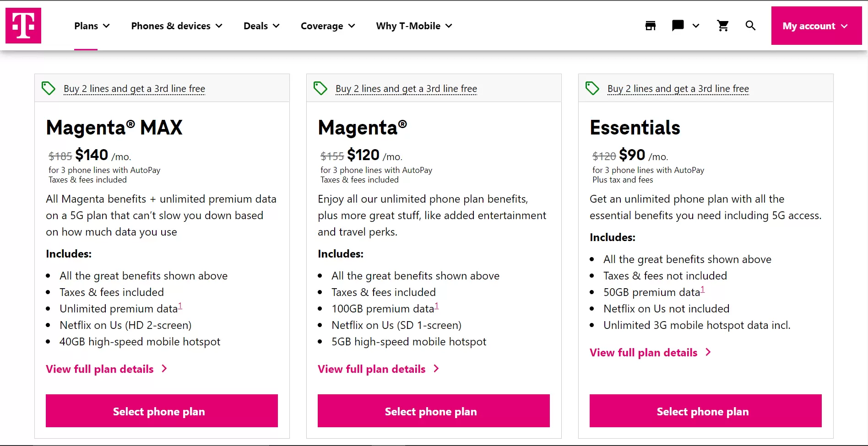Select phone plan for Essentials
This screenshot has height=446, width=868.
[702, 411]
